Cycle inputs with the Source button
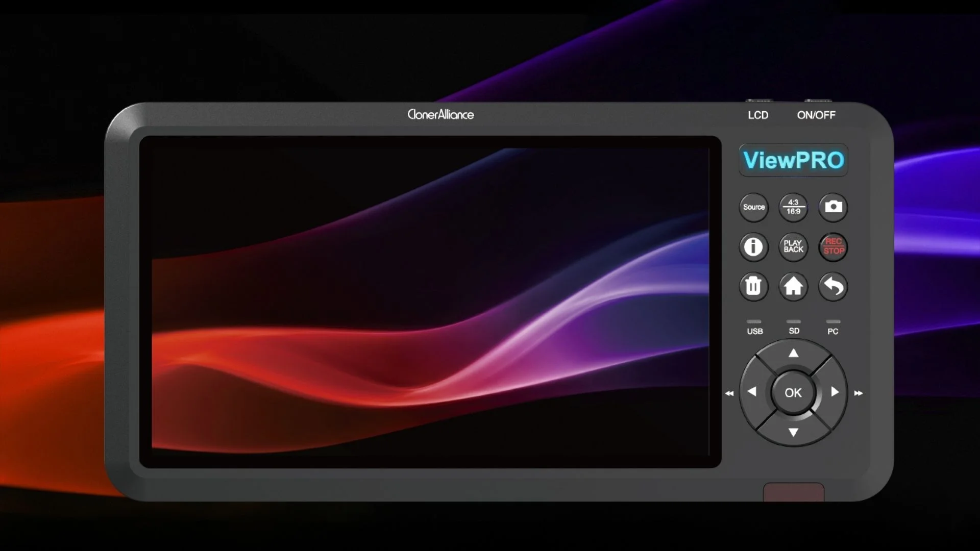 [x=753, y=207]
